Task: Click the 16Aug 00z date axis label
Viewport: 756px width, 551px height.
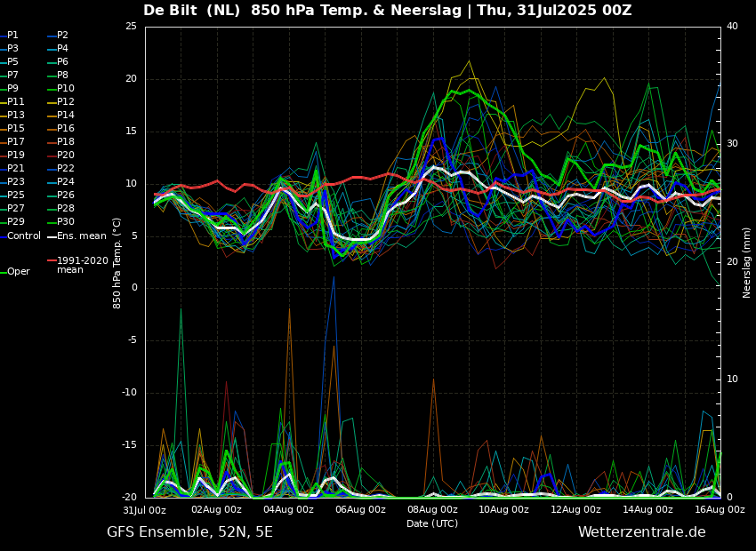Action: click(720, 510)
